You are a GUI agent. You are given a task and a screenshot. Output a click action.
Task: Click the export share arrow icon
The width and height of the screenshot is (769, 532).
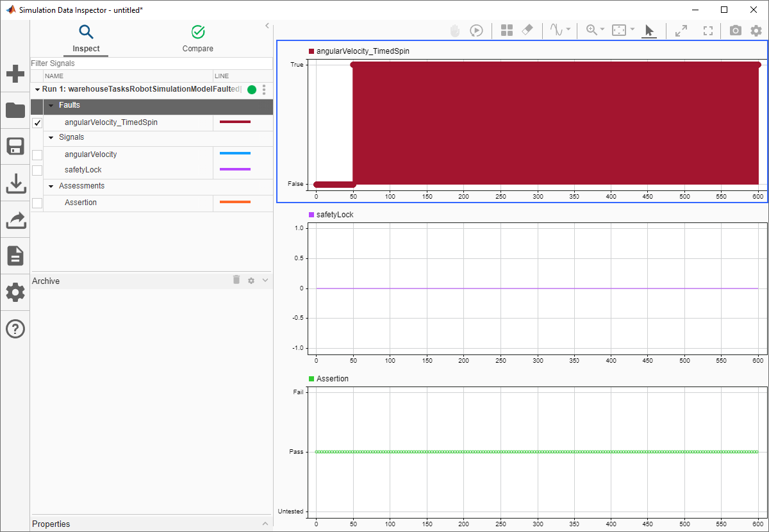[x=15, y=220]
